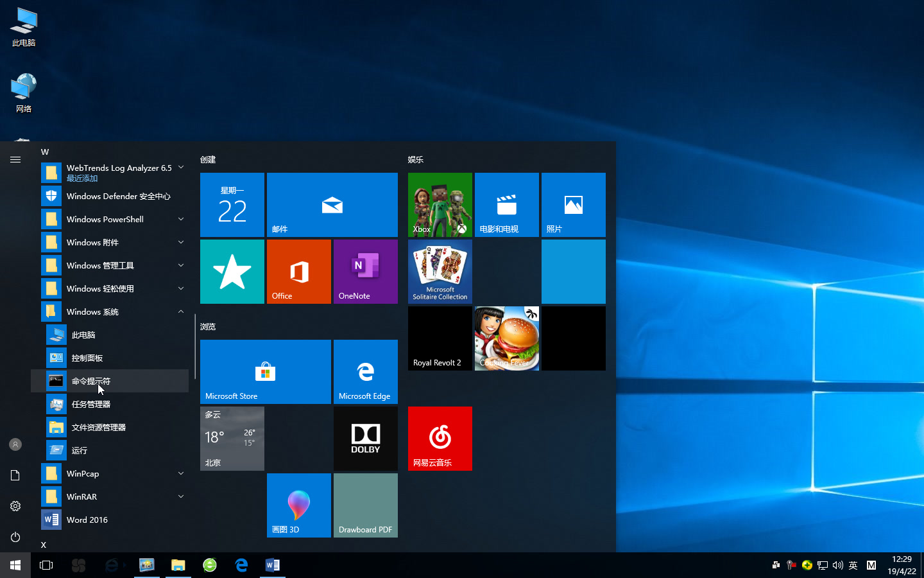Switch input language 英 indicator
This screenshot has height=578, width=924.
(x=853, y=565)
